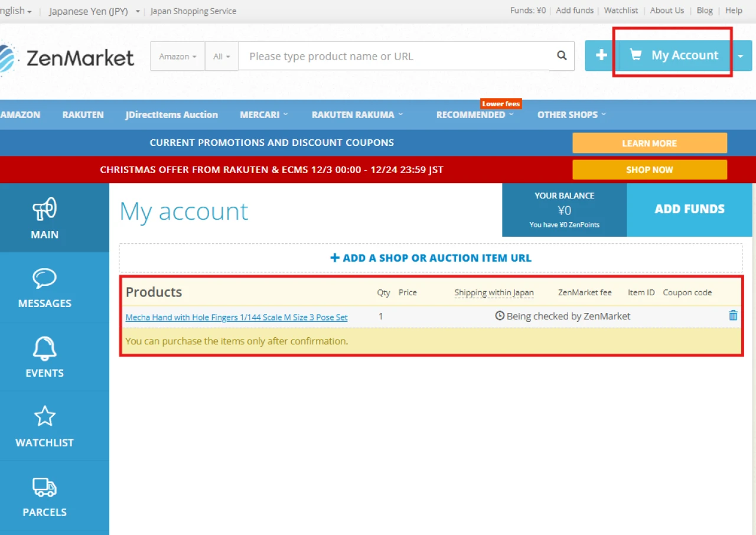756x535 pixels.
Task: Click Current Promotions and Discount Coupons text
Action: coord(272,142)
